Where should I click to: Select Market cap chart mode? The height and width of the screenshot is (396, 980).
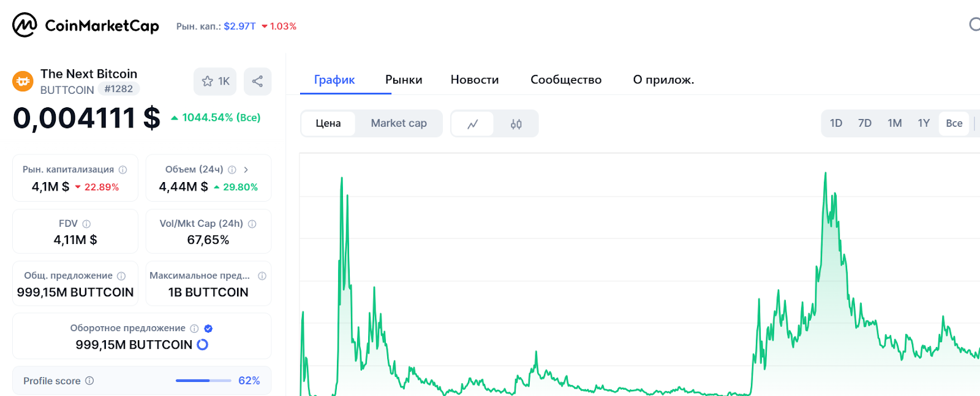coord(399,123)
